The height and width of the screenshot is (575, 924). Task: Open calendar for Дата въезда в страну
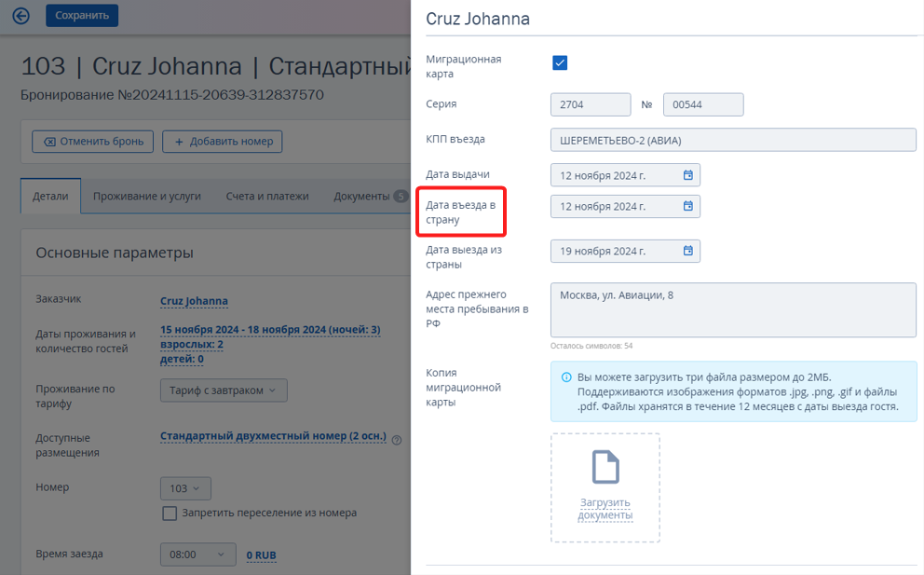tap(687, 206)
